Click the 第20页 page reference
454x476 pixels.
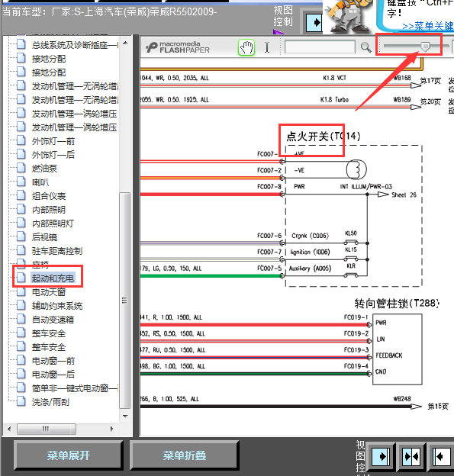pyautogui.click(x=430, y=102)
